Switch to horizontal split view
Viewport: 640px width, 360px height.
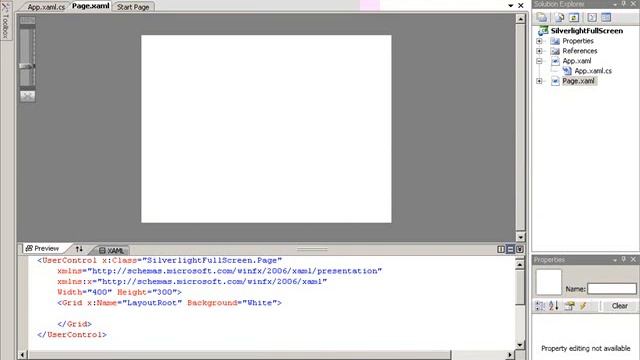510,249
